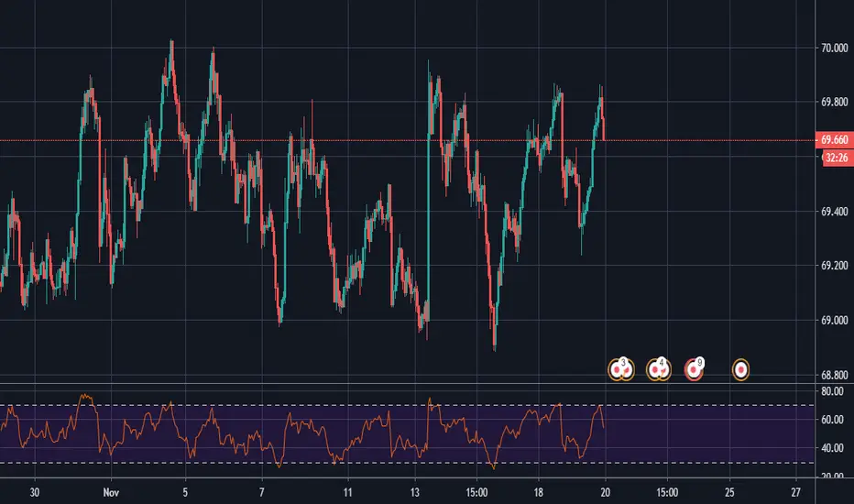Click the RSI 60.00 scale label

(x=832, y=420)
